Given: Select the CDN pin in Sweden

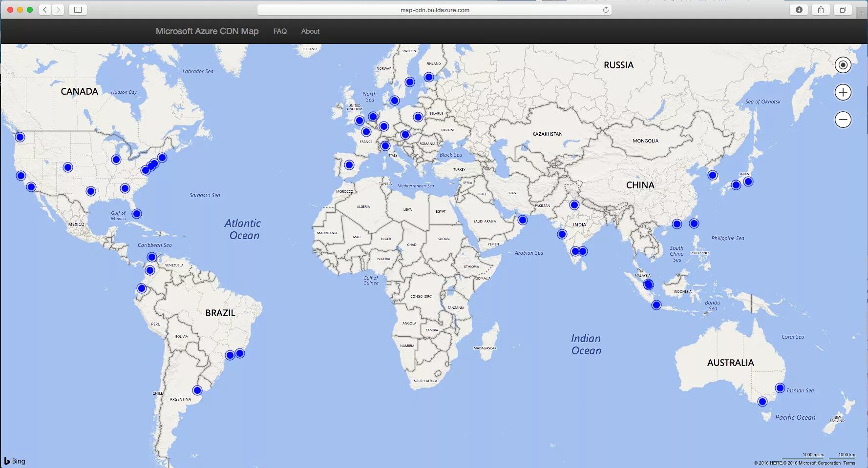Looking at the screenshot, I should [410, 82].
